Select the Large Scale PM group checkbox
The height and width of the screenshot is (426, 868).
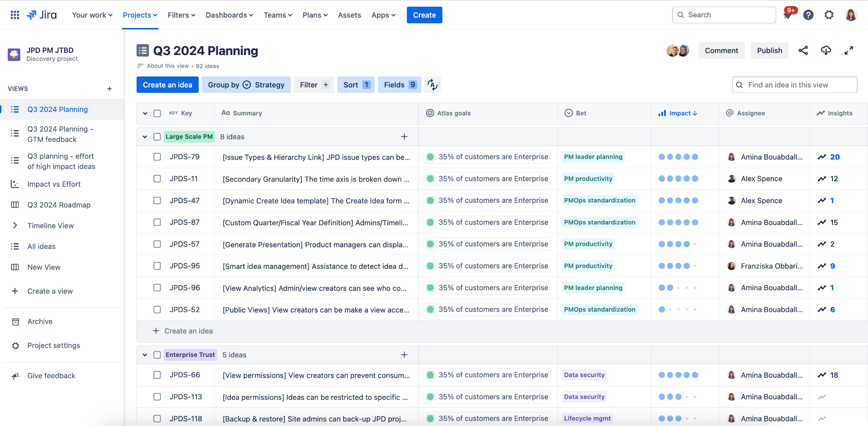[x=157, y=137]
